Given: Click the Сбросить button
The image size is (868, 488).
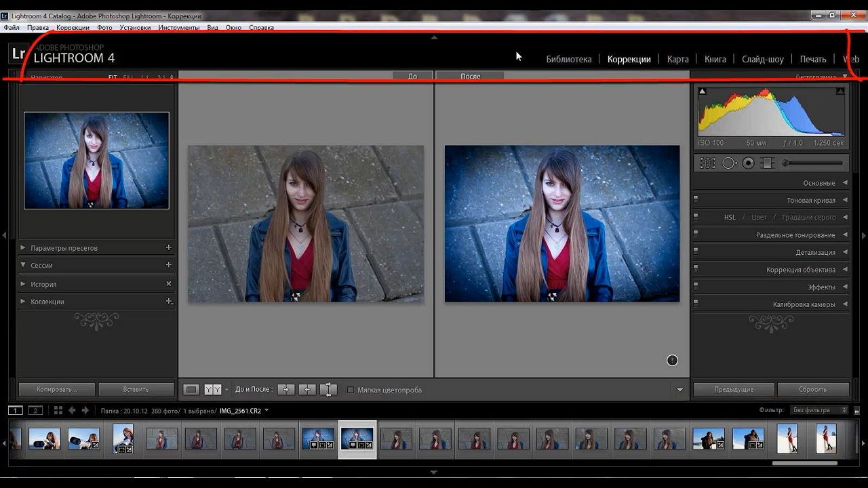Looking at the screenshot, I should (812, 390).
